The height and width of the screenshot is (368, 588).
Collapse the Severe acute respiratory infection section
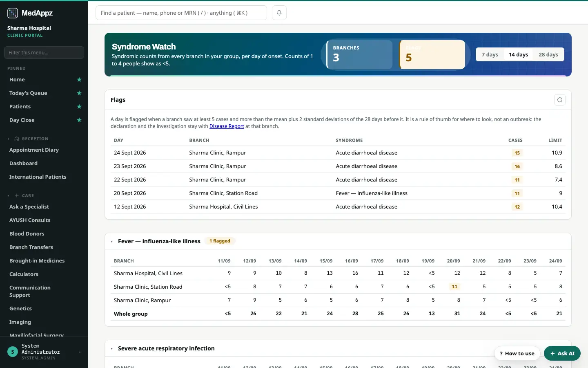[112, 349]
